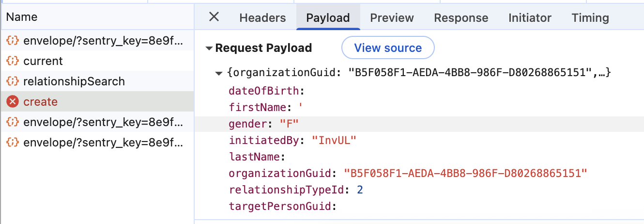Select the last envelope sentry_key request
This screenshot has width=644, height=224.
(x=103, y=143)
